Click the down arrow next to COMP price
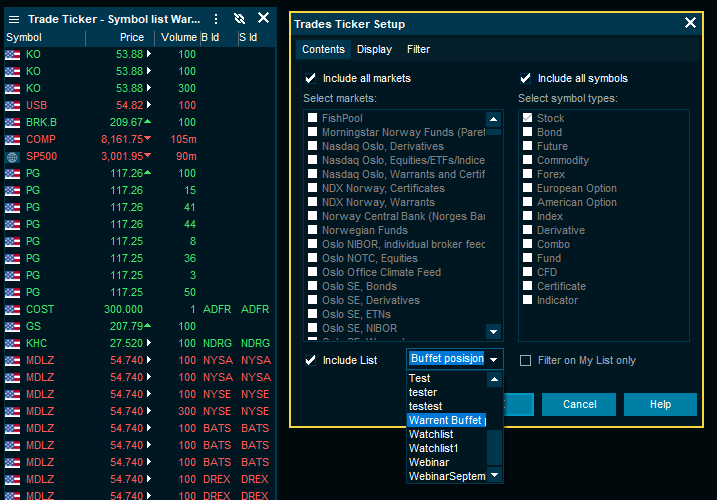The image size is (717, 500). [148, 139]
